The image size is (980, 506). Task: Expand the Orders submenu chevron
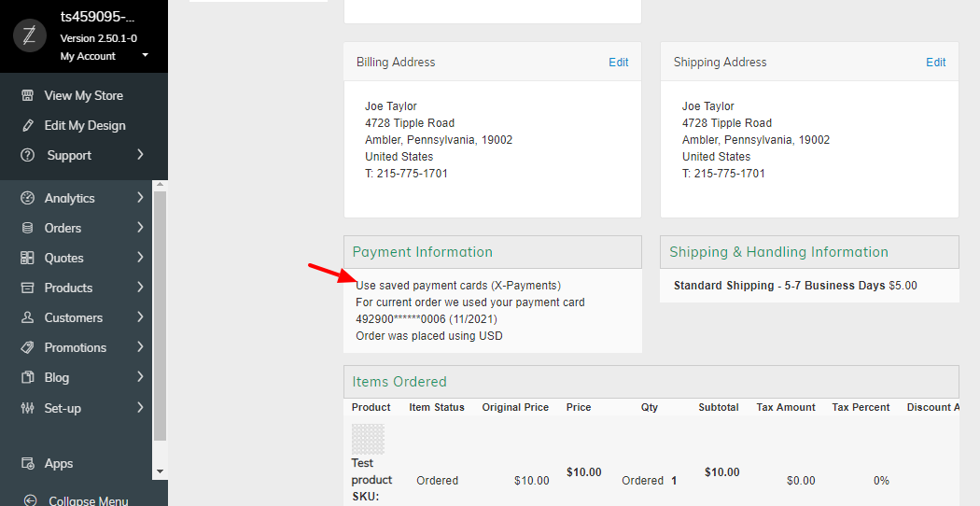pos(140,228)
